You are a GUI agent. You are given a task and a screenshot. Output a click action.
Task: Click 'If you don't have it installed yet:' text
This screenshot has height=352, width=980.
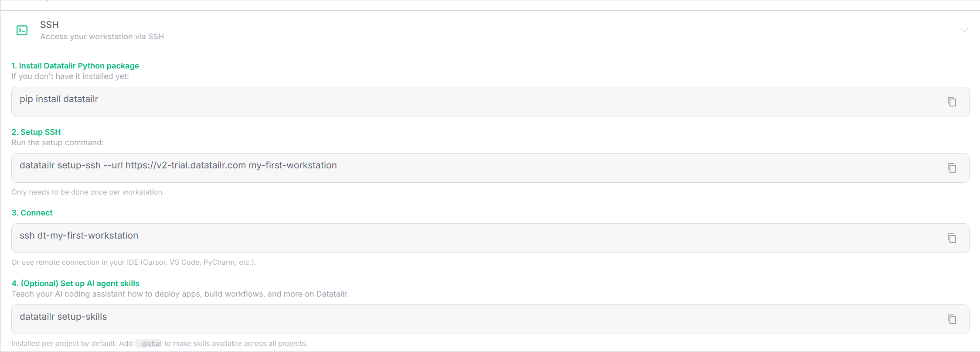[70, 76]
